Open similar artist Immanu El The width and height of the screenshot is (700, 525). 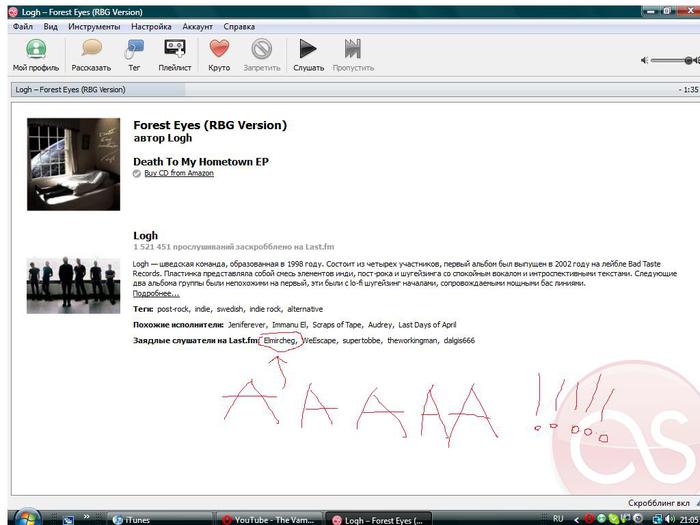coord(289,325)
